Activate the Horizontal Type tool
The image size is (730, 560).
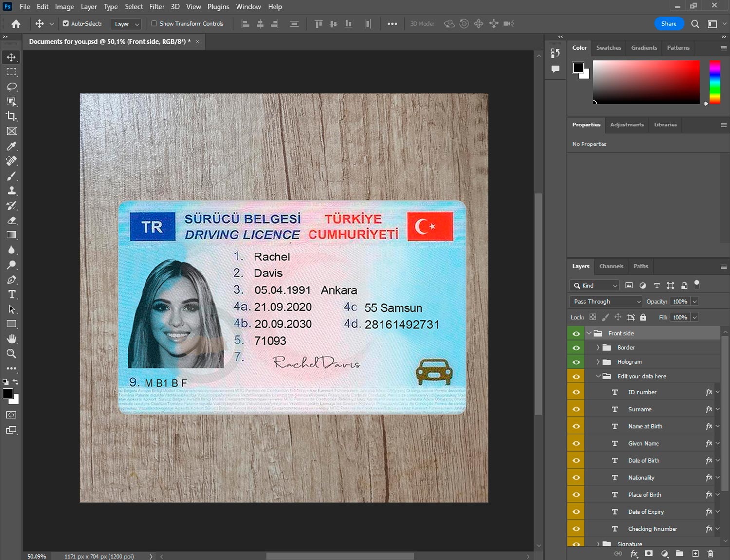(11, 294)
